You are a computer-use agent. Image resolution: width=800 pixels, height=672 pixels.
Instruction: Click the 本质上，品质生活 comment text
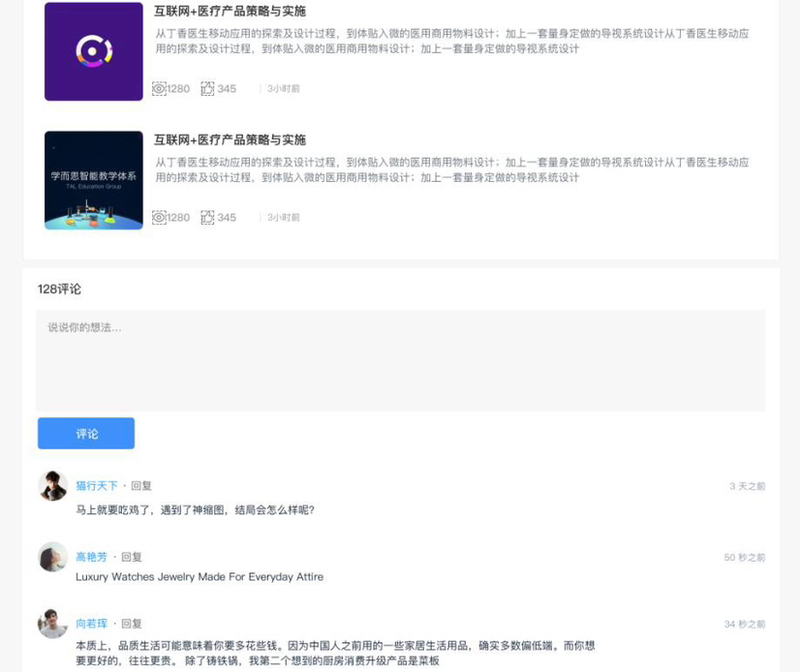(x=335, y=653)
